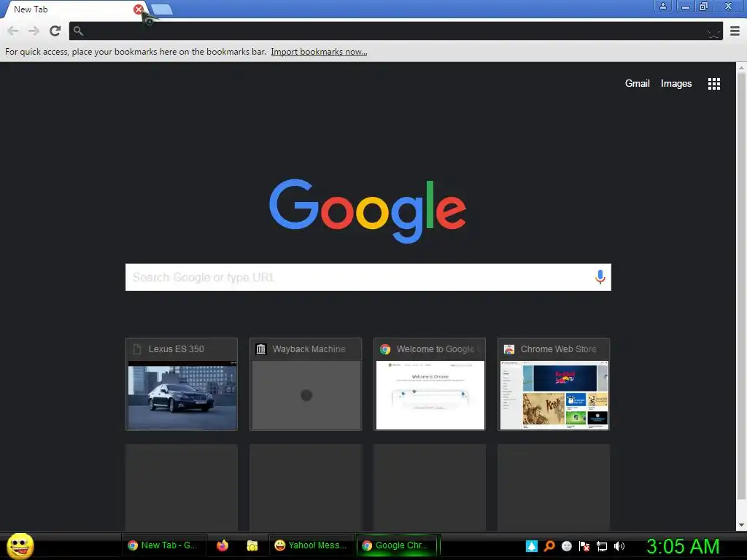
Task: Click the Import bookmarks now link
Action: pyautogui.click(x=319, y=52)
